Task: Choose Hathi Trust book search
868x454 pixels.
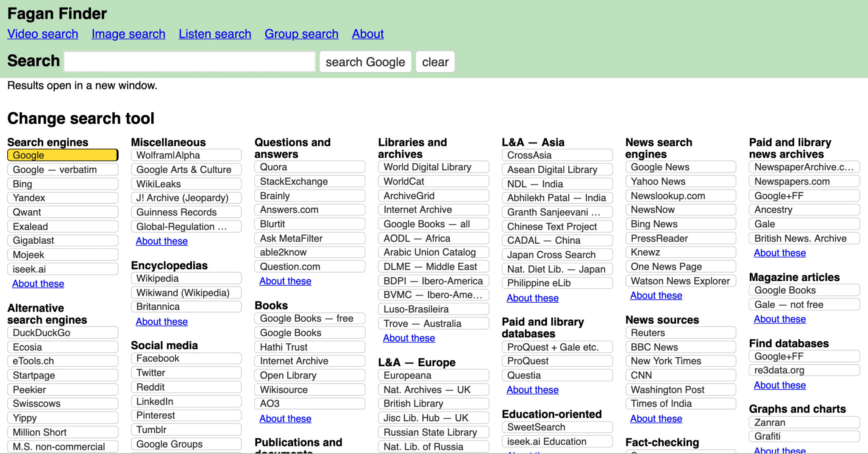Action: click(x=310, y=347)
